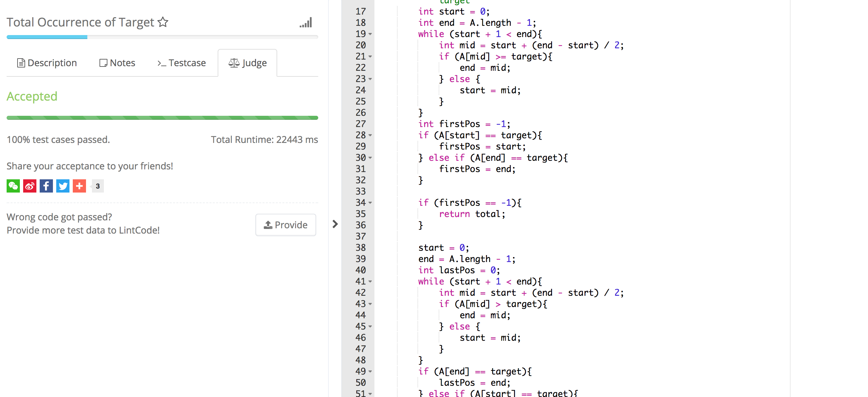Open the Testcase tab
868x397 pixels.
click(182, 63)
